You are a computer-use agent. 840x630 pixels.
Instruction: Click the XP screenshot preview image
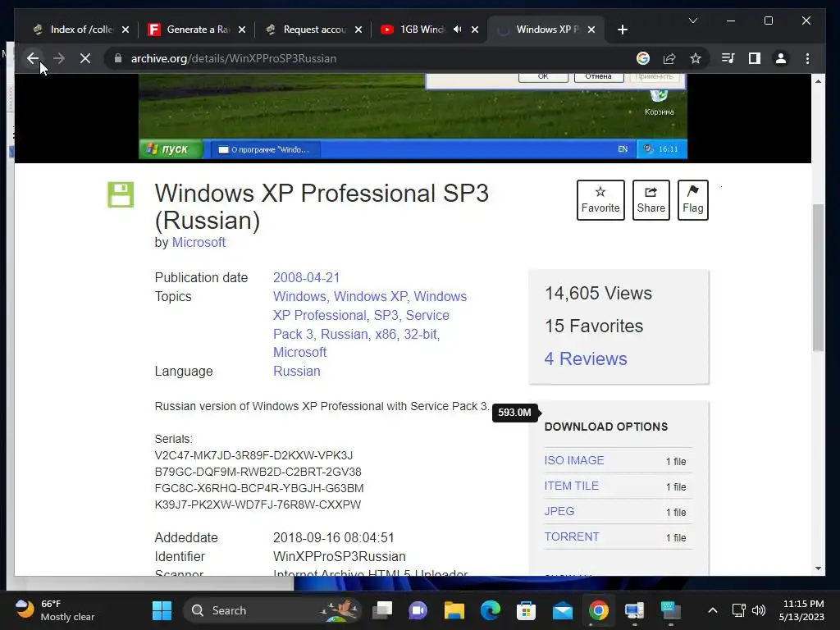(413, 116)
